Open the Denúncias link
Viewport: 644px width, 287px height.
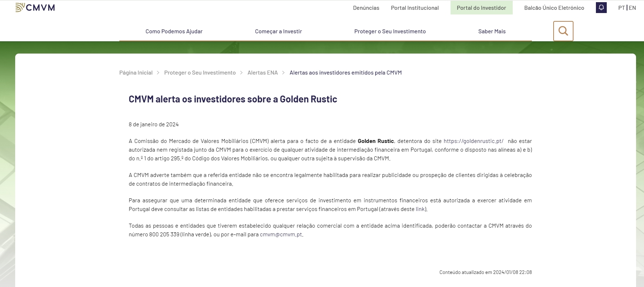tap(366, 8)
